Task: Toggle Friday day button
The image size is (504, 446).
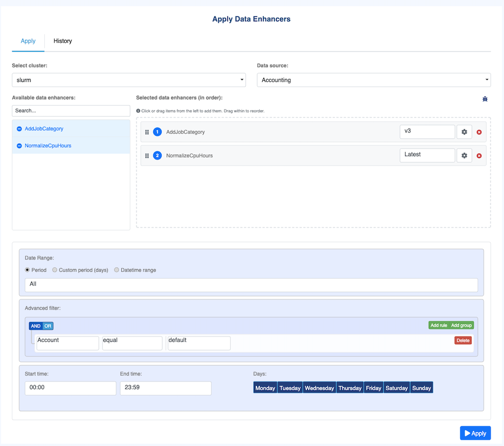Action: [x=373, y=388]
